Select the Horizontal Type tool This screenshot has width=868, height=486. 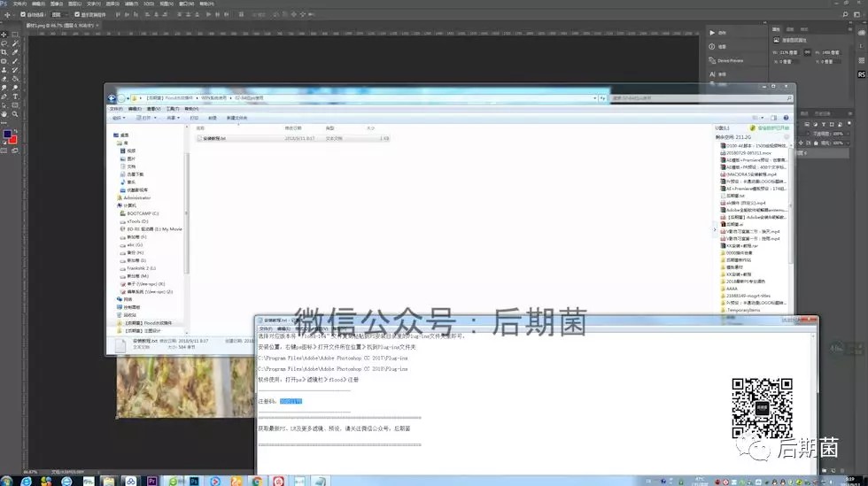point(15,96)
